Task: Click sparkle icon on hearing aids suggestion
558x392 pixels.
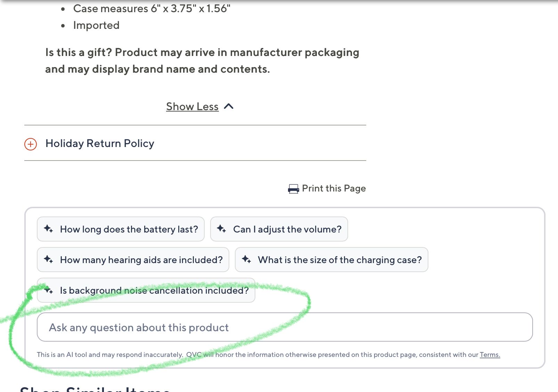Action: coord(48,259)
